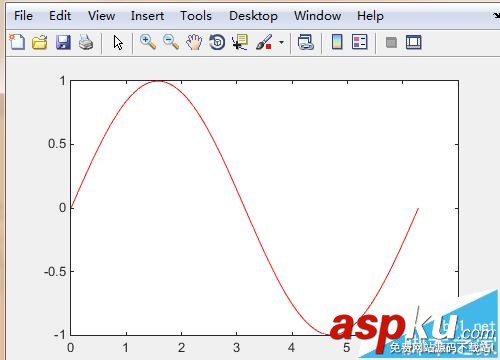Click x-axis tick label 1
This screenshot has width=500, height=360.
coord(126,348)
